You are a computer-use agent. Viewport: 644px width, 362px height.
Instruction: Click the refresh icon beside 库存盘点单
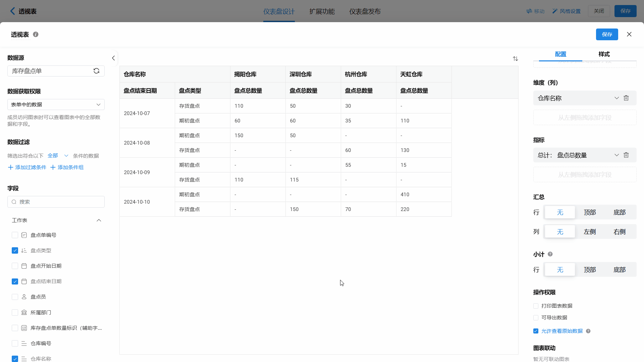96,71
